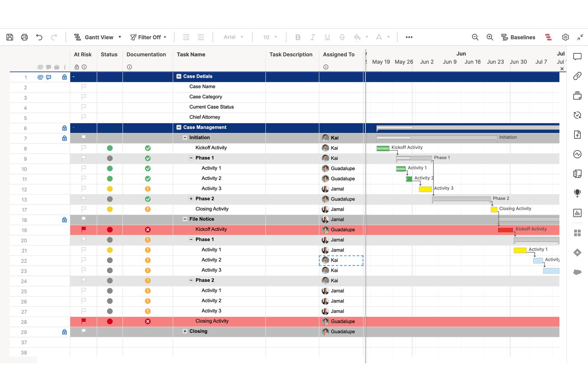This screenshot has height=392, width=588.
Task: Collapse the Case Detials section
Action: tap(179, 76)
